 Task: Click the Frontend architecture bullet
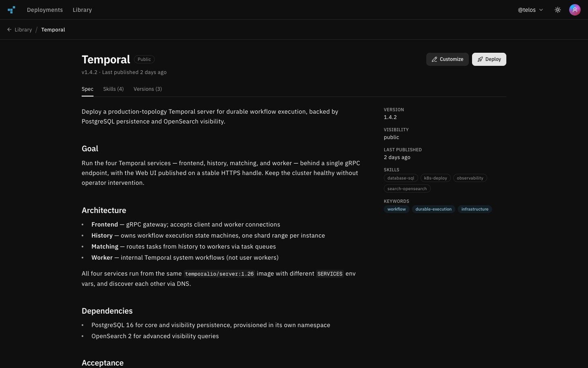[x=186, y=224]
